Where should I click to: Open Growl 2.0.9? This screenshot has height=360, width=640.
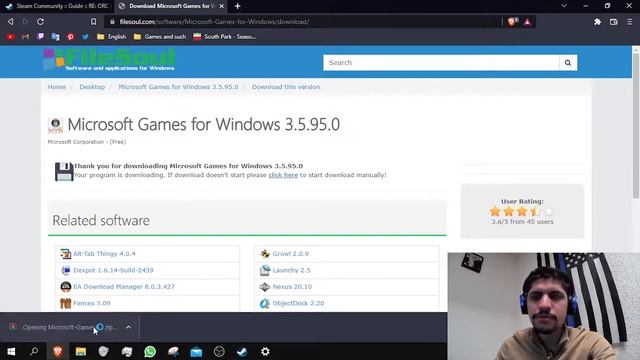click(291, 254)
